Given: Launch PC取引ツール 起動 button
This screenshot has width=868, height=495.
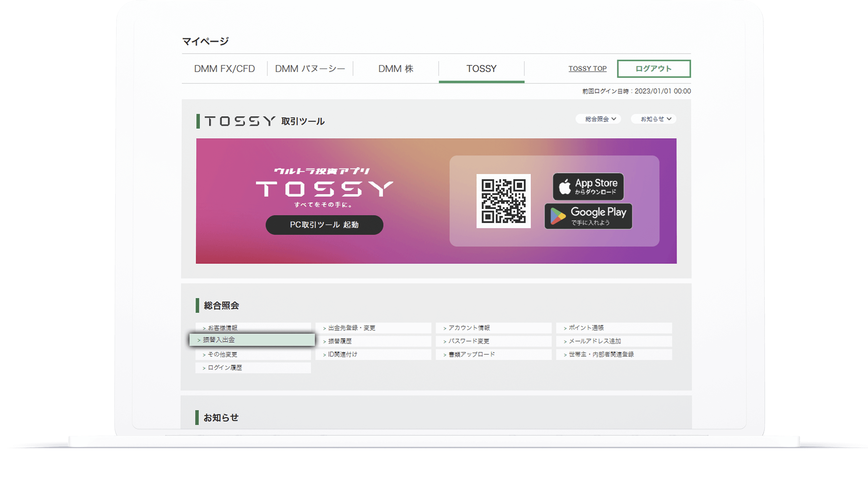Looking at the screenshot, I should coord(324,225).
